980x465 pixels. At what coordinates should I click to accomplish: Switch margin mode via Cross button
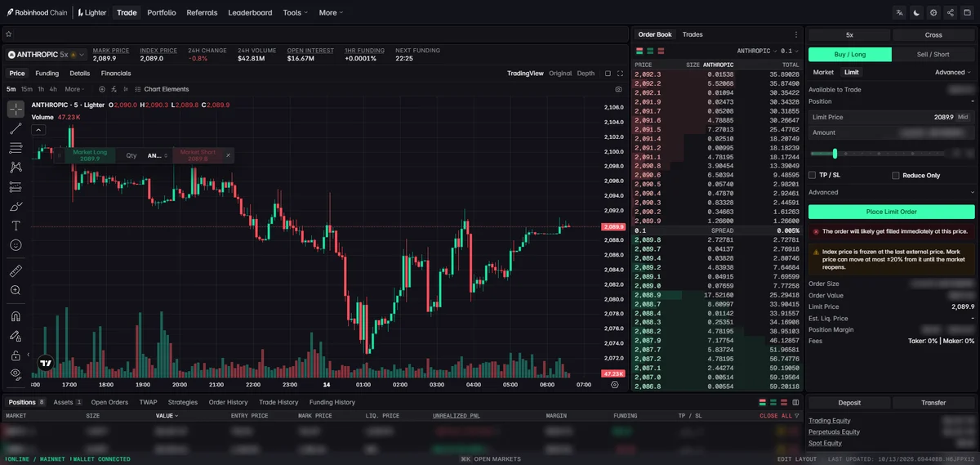point(933,35)
